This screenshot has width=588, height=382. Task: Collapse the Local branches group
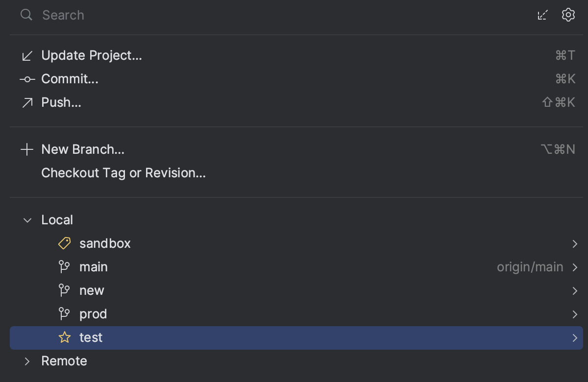[x=27, y=220]
